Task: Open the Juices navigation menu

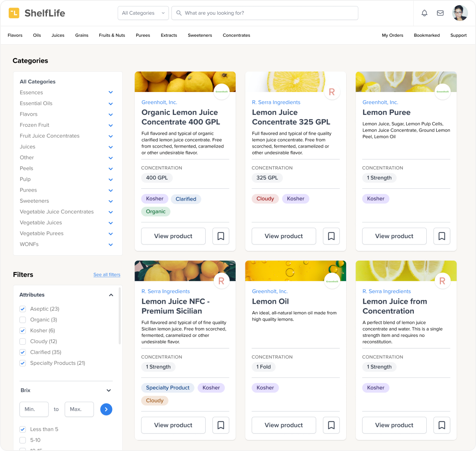Action: pos(58,35)
